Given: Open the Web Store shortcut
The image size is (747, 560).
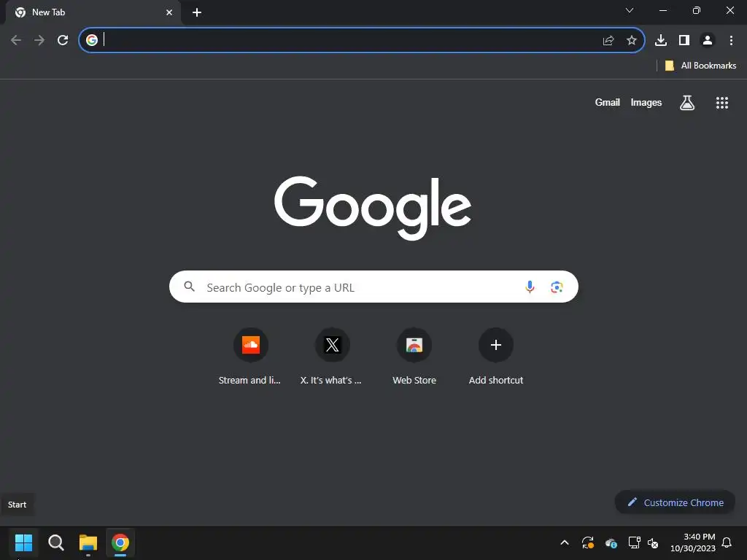Looking at the screenshot, I should [414, 356].
